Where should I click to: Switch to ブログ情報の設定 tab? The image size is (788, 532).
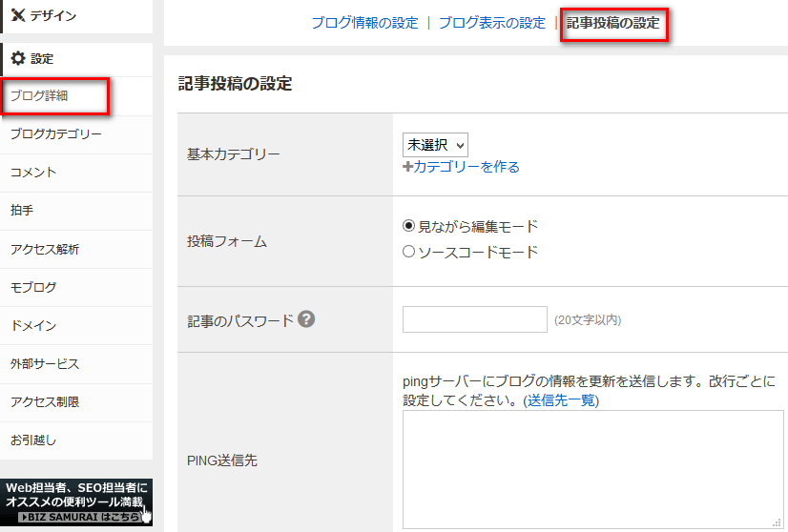tap(364, 23)
